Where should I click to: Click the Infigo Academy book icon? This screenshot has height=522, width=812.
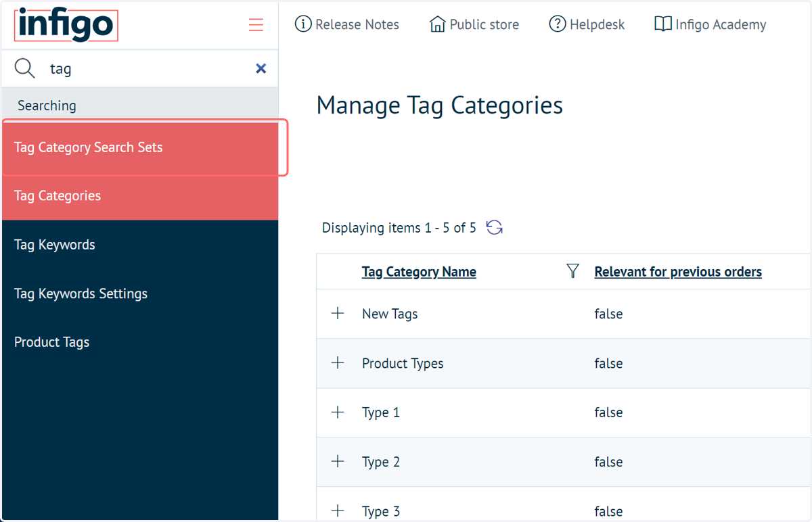(x=663, y=24)
